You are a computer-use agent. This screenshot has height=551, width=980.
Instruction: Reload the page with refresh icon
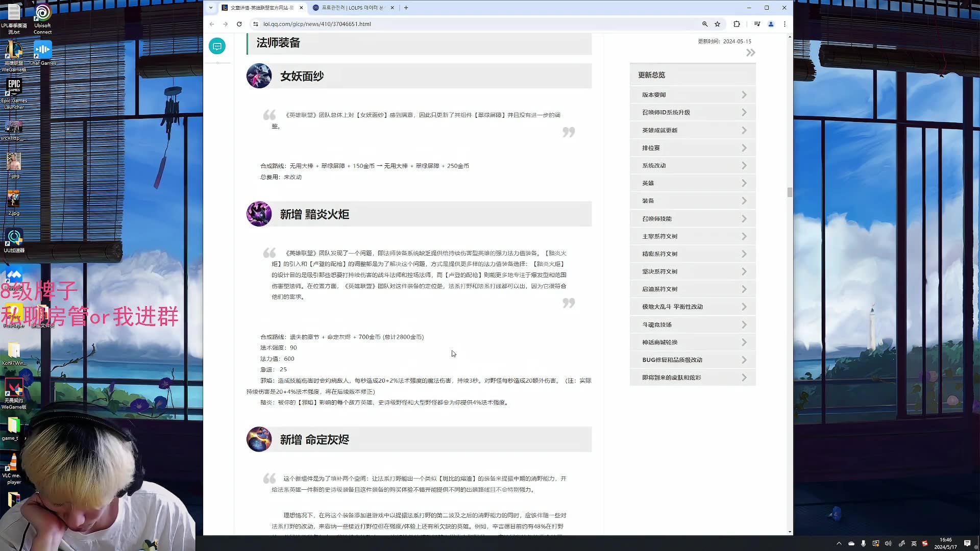pyautogui.click(x=239, y=24)
